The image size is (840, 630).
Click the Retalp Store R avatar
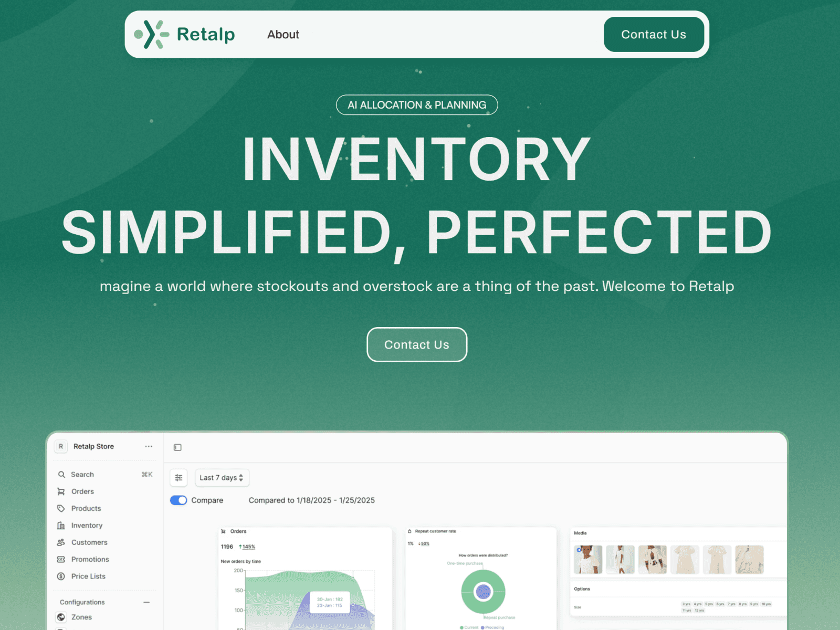click(x=61, y=446)
